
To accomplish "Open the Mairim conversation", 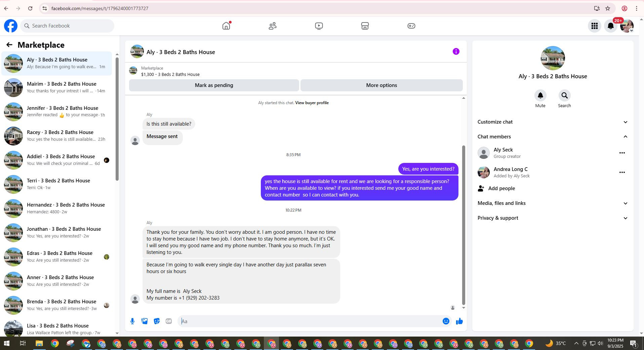I will click(x=56, y=87).
